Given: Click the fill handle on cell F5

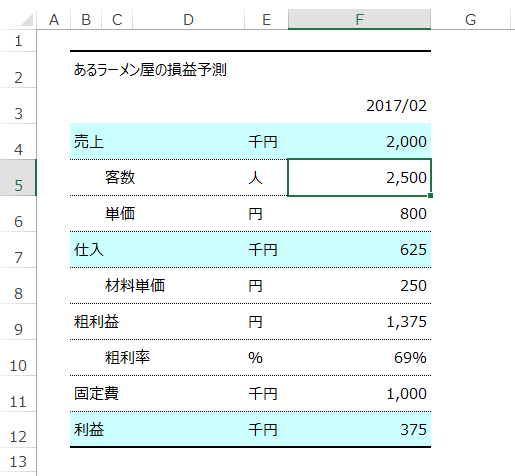Looking at the screenshot, I should [x=431, y=196].
